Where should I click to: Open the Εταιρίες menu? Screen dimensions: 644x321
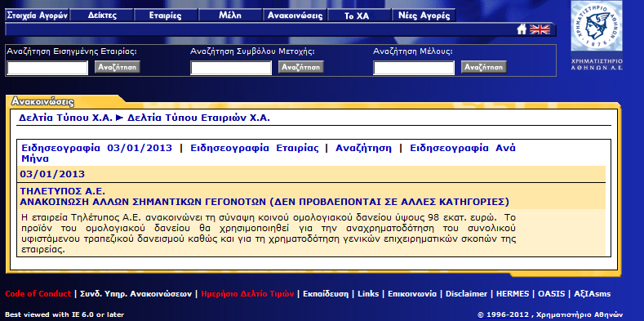[x=166, y=16]
